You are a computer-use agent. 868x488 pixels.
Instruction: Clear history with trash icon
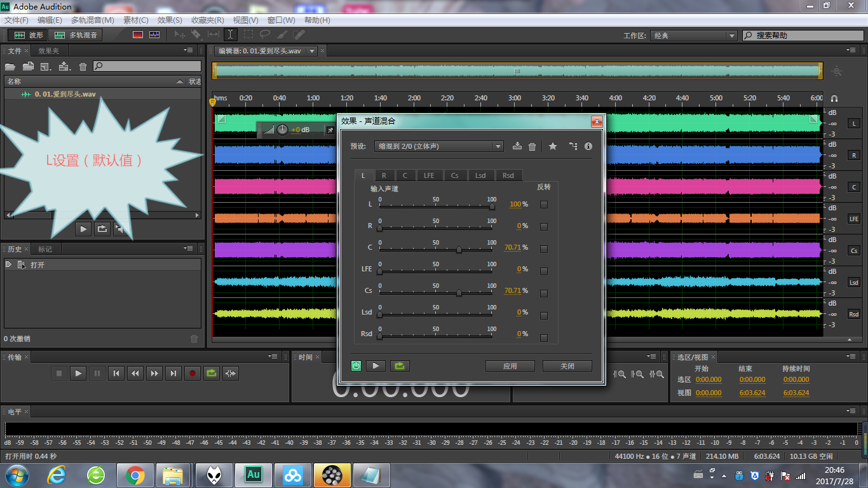[194, 339]
